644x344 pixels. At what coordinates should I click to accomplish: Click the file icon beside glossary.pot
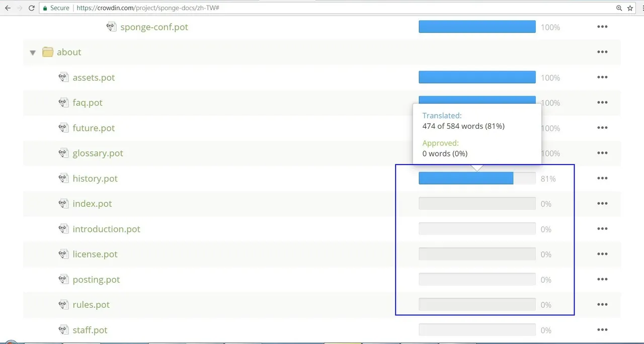pos(63,153)
